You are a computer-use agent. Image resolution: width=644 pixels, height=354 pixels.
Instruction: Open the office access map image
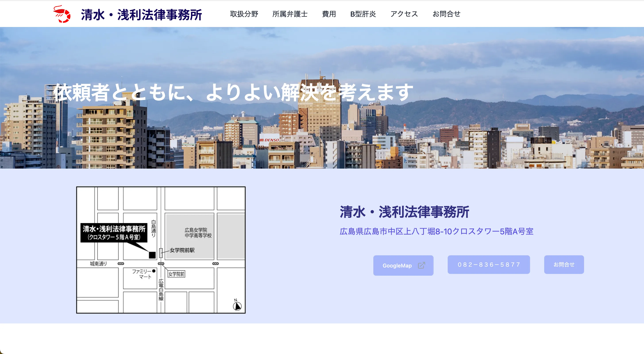pos(161,250)
